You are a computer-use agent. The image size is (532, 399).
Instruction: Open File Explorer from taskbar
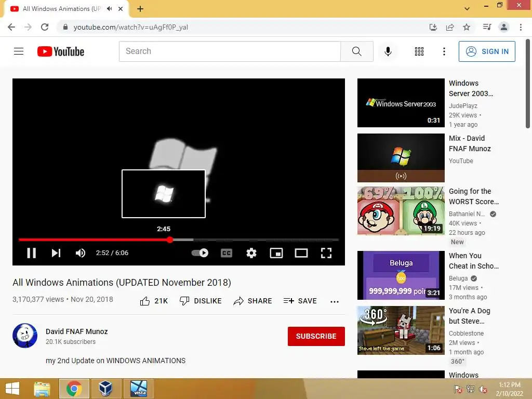click(x=42, y=389)
